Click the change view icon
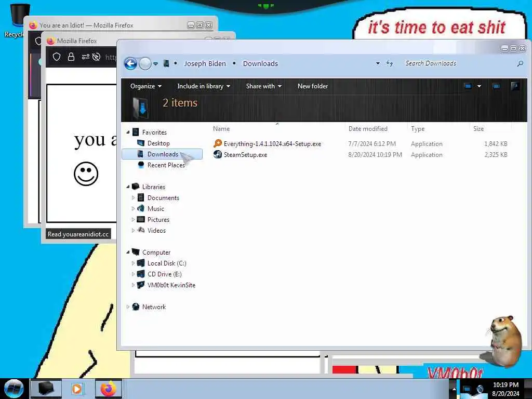 click(468, 86)
